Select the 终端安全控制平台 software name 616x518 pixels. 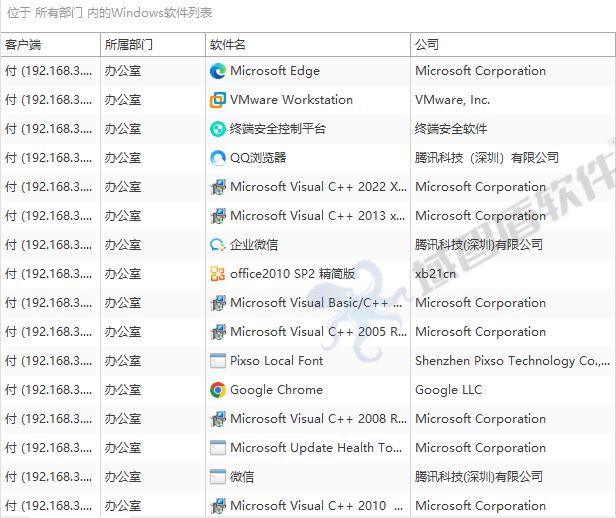coord(278,129)
